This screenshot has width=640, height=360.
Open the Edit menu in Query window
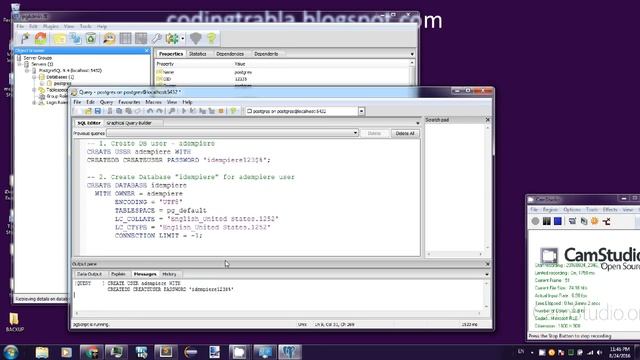tap(90, 102)
